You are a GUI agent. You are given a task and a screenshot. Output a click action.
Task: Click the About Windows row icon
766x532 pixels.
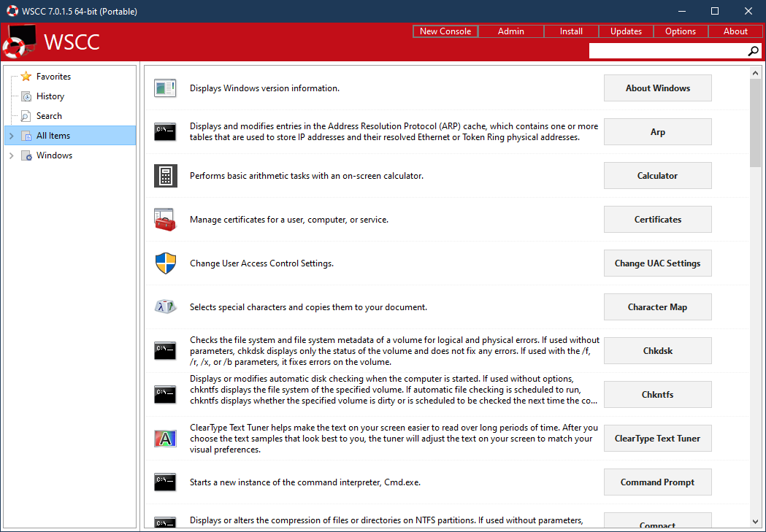165,88
